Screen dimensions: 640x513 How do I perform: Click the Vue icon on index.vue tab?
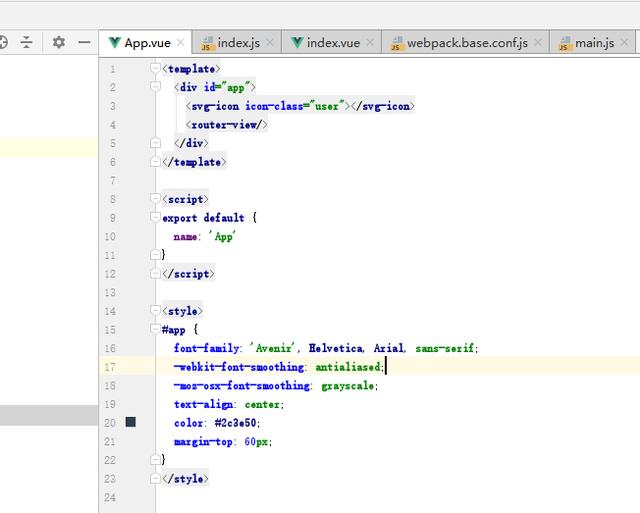297,42
